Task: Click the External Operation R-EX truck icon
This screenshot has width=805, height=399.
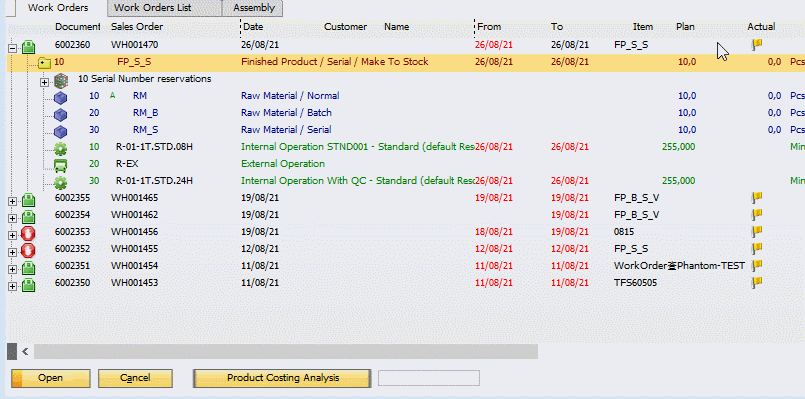Action: [61, 165]
